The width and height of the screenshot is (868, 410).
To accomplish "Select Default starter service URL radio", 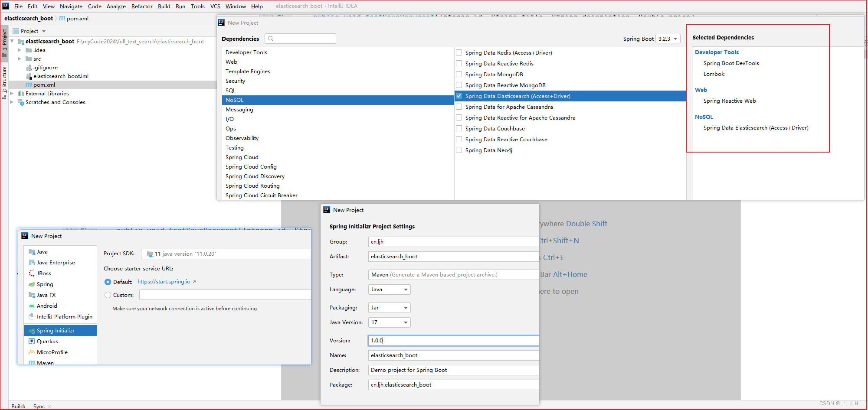I will click(x=108, y=282).
